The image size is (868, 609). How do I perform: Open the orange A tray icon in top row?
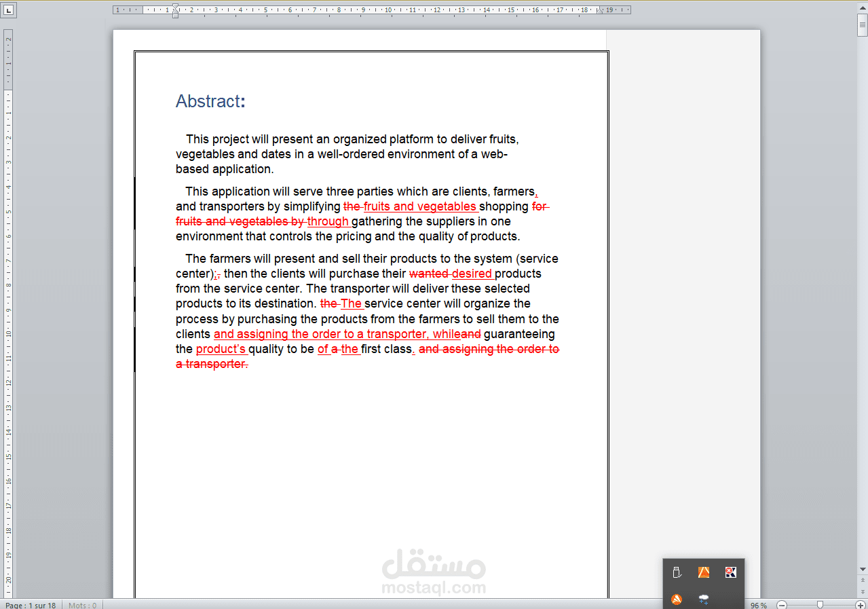tap(704, 572)
